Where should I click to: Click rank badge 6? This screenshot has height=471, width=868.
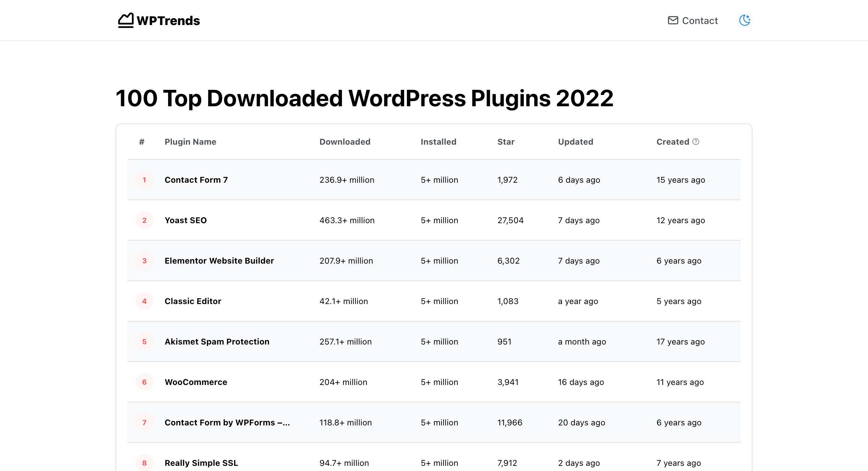coord(144,382)
